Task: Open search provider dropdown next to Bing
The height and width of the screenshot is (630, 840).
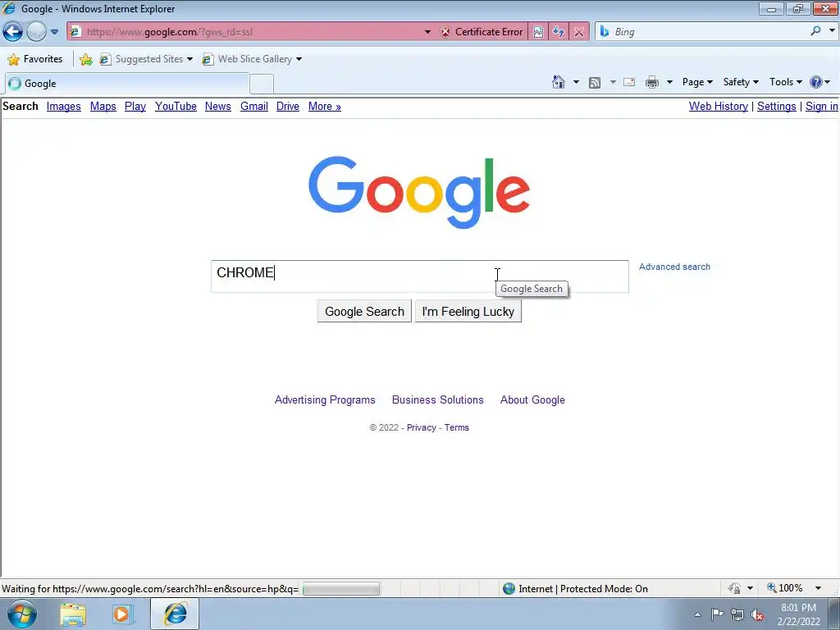Action: click(x=832, y=31)
